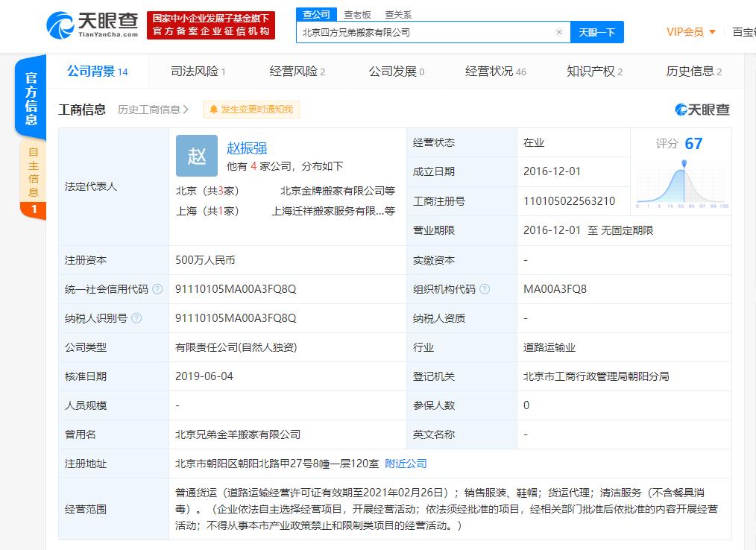This screenshot has height=550, width=756.
Task: Click registration number 110105022563210
Action: coord(570,201)
